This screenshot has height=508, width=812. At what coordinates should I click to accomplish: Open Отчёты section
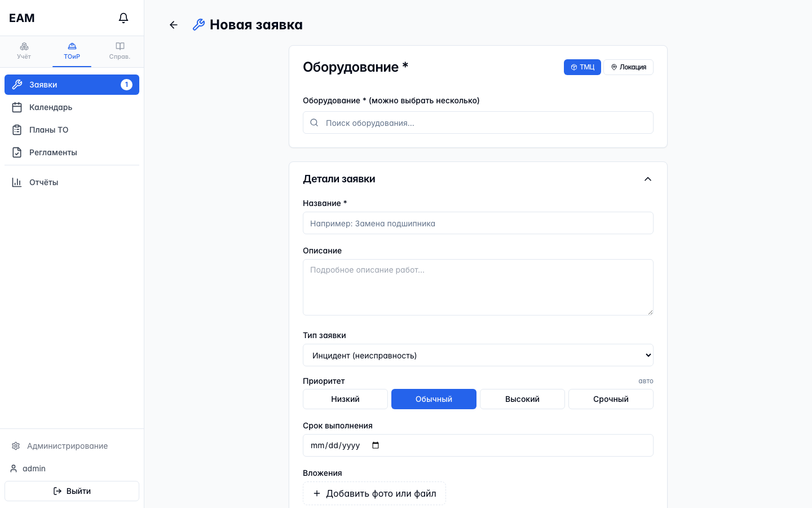click(x=72, y=182)
